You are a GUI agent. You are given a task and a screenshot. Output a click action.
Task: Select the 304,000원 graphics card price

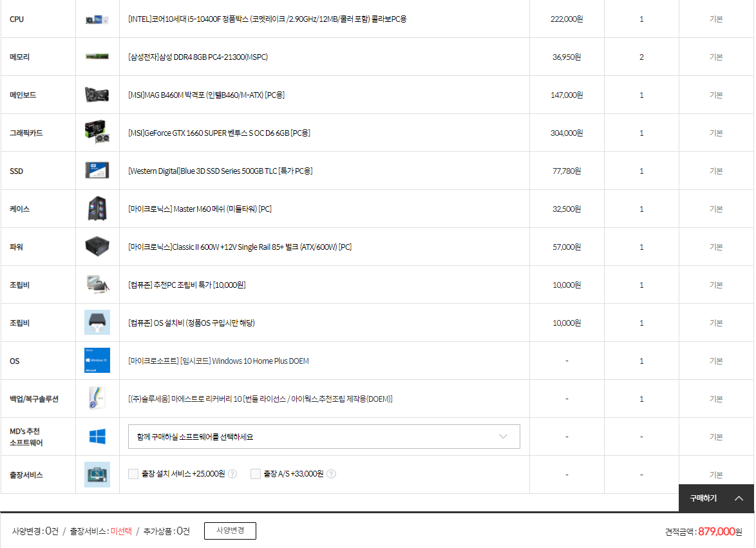[567, 133]
